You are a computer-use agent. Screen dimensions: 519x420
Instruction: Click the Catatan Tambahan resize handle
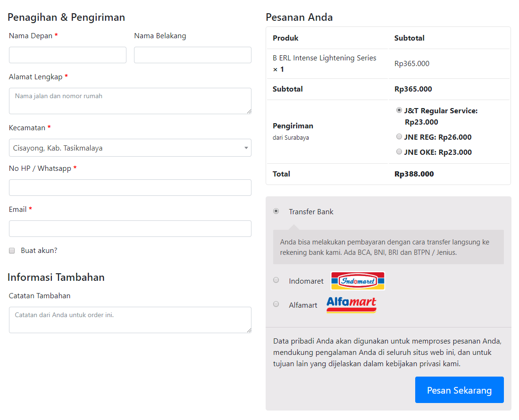click(249, 330)
